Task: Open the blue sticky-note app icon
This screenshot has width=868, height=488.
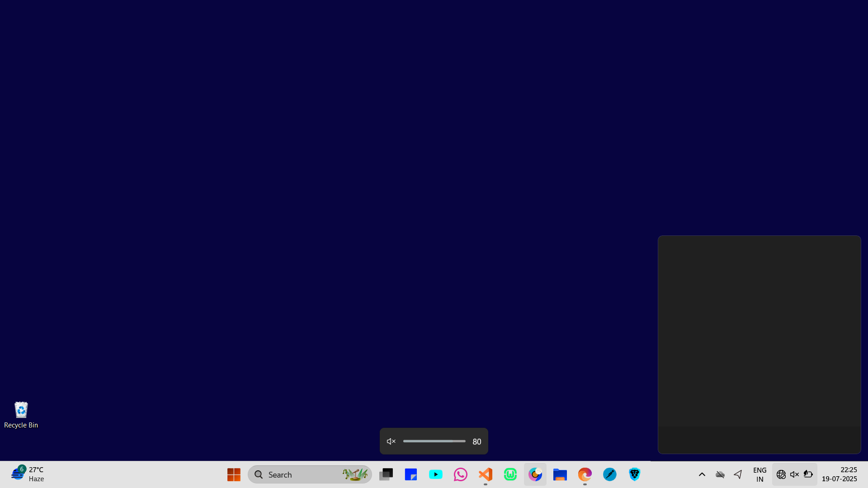Action: pos(410,474)
